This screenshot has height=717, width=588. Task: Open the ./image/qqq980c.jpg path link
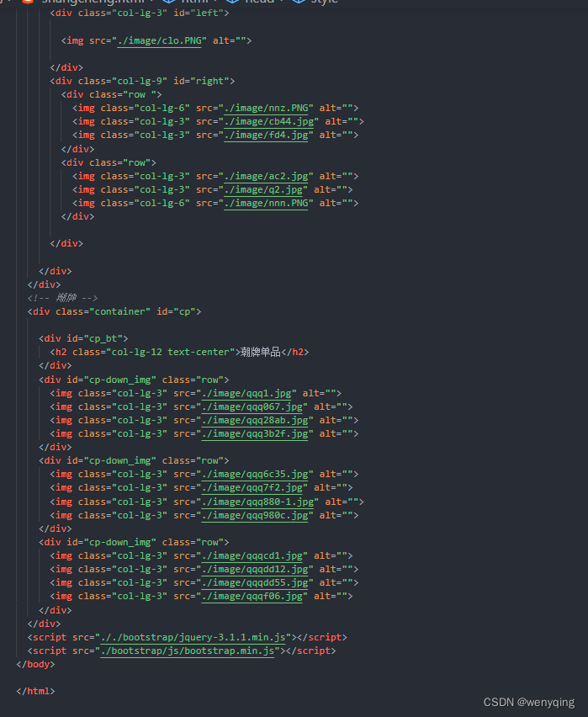coord(255,515)
